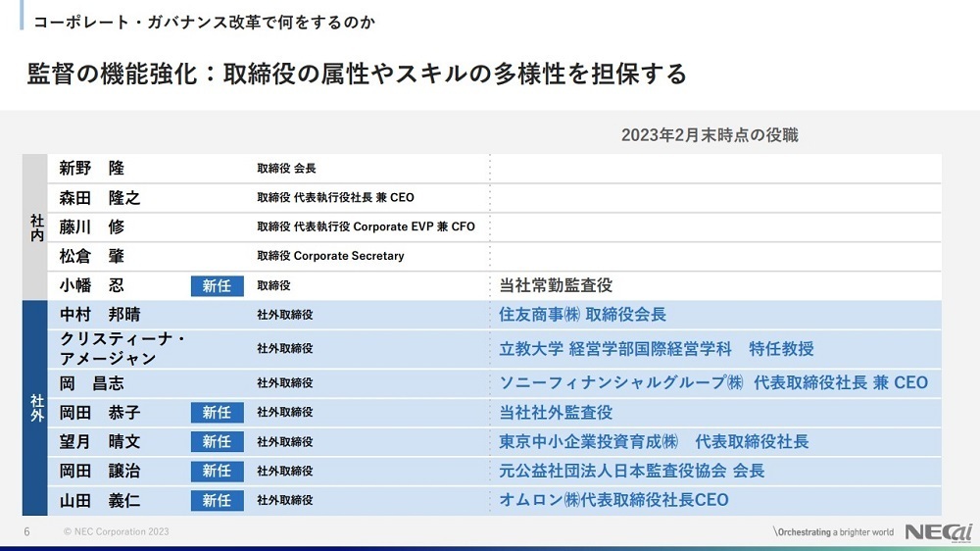Image resolution: width=980 pixels, height=551 pixels.
Task: Click 取締役 Corporate Secretary
Action: pos(330,256)
